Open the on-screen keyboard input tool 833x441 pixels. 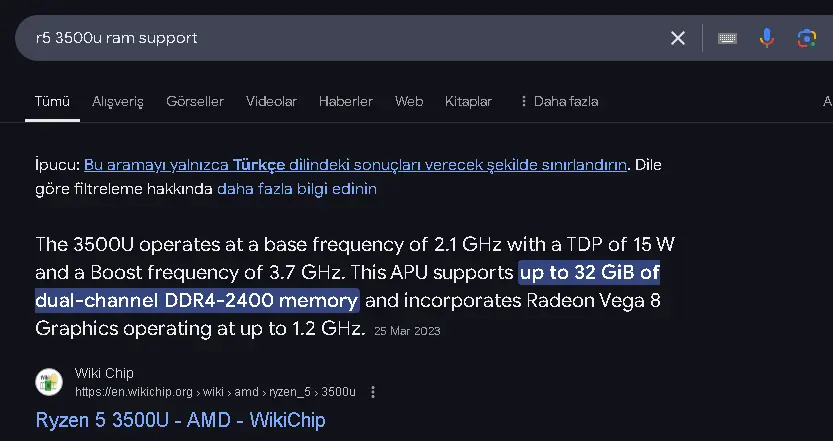tap(727, 38)
